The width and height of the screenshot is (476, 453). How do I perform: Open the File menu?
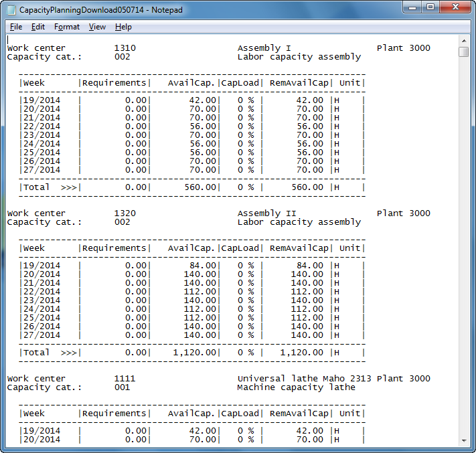tap(16, 27)
